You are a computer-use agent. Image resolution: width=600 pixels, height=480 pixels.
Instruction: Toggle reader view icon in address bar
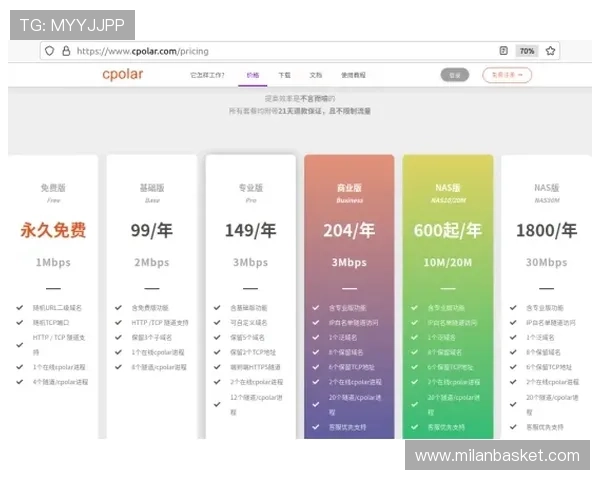[x=504, y=51]
